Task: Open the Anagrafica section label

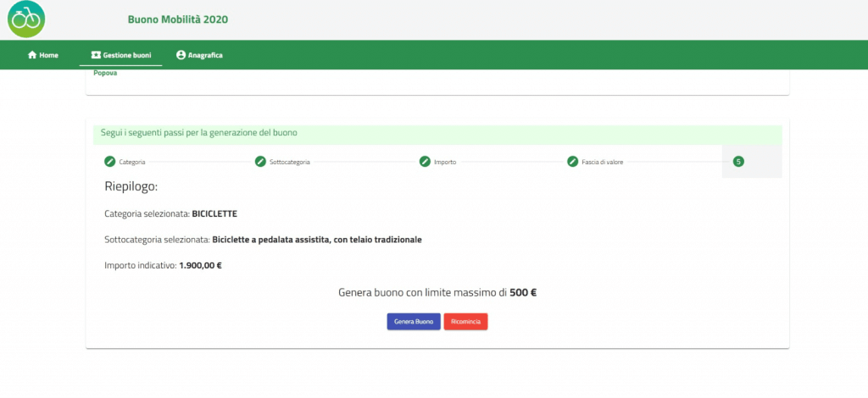Action: pos(205,55)
